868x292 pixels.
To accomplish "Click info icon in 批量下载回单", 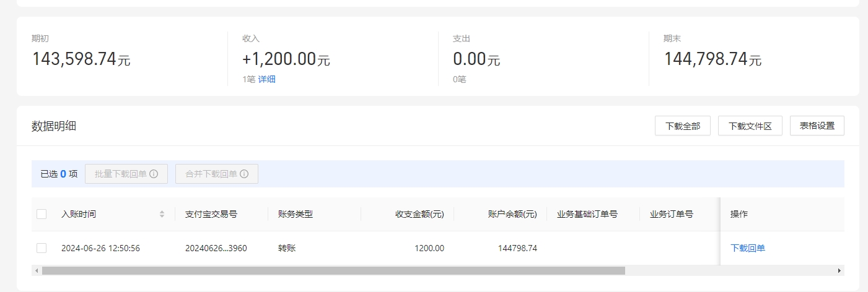I will point(154,174).
